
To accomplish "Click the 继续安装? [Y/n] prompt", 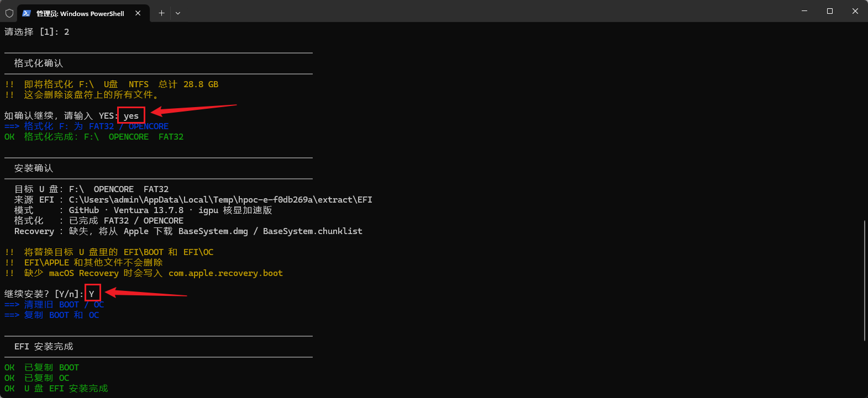I will [x=44, y=294].
